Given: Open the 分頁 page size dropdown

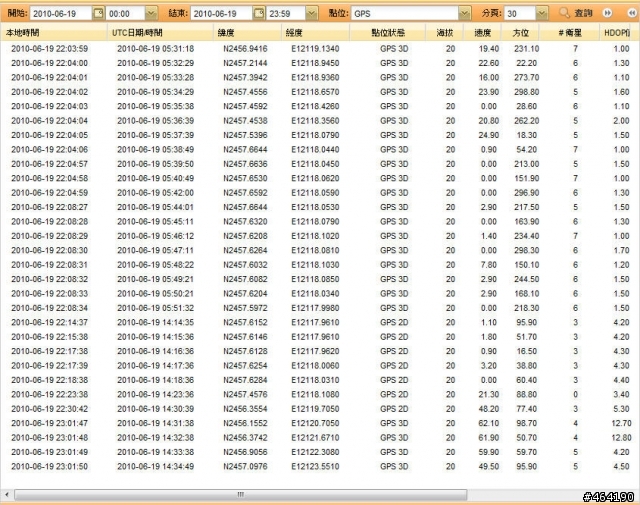Looking at the screenshot, I should tap(542, 13).
